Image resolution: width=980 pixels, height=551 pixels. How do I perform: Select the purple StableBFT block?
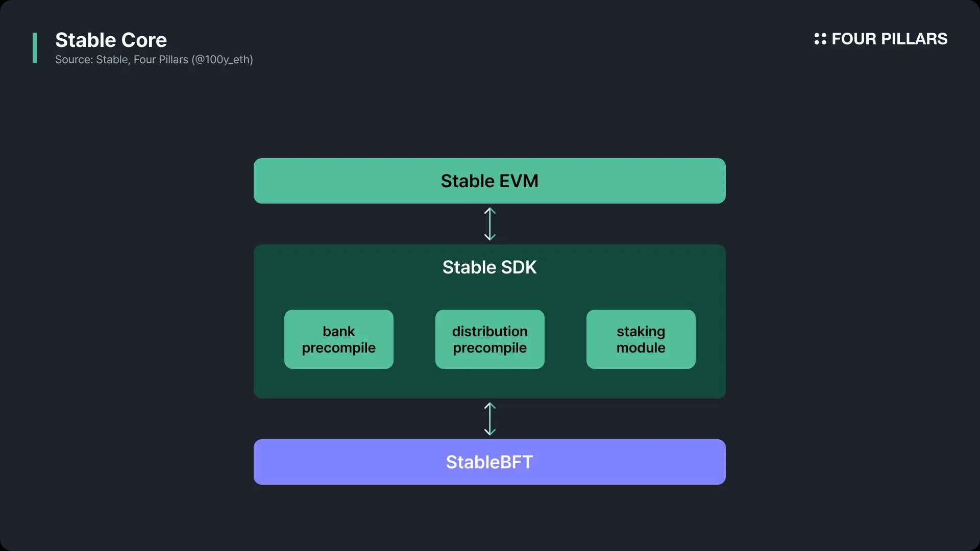(x=489, y=462)
